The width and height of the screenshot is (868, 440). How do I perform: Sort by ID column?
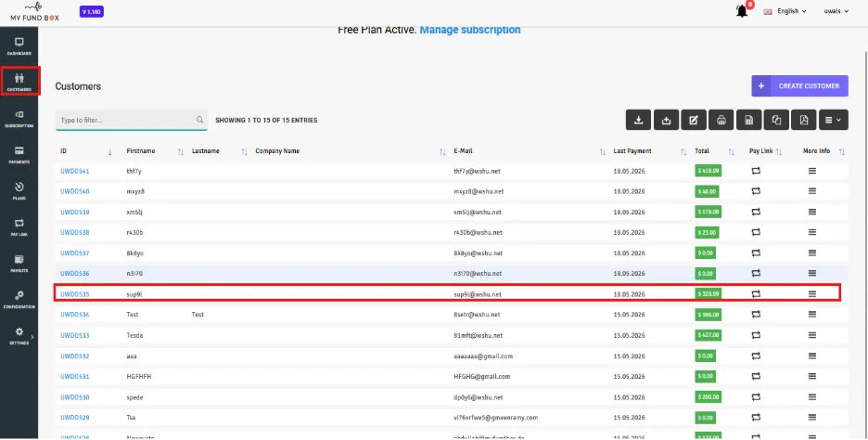coord(109,151)
